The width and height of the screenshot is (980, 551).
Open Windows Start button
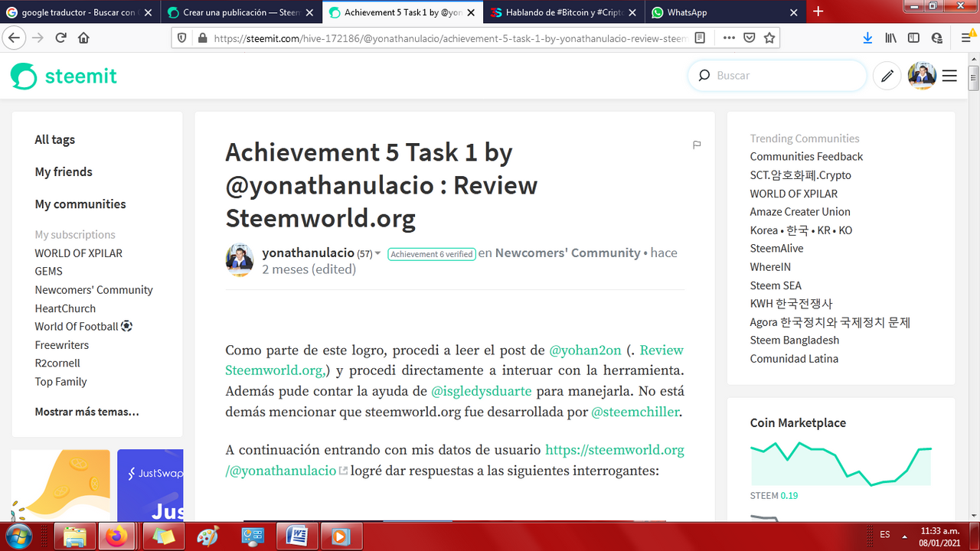click(18, 535)
